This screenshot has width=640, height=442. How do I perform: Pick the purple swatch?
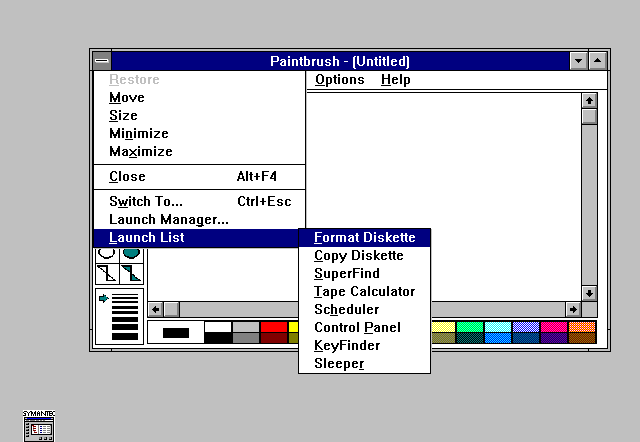(554, 338)
